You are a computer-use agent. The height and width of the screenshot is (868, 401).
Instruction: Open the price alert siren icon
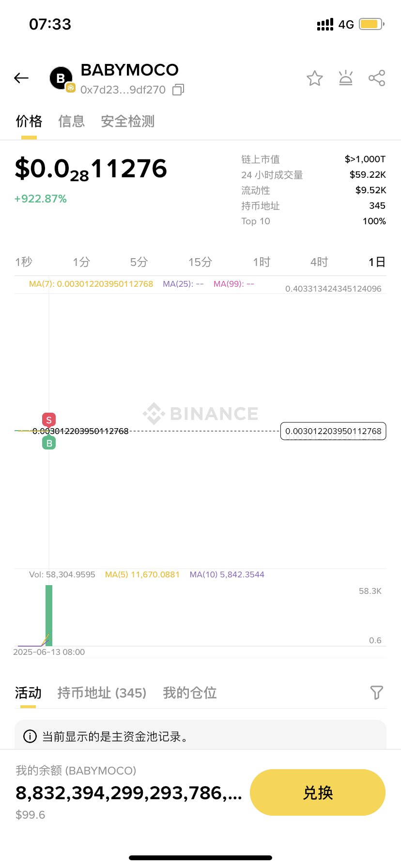[x=346, y=78]
